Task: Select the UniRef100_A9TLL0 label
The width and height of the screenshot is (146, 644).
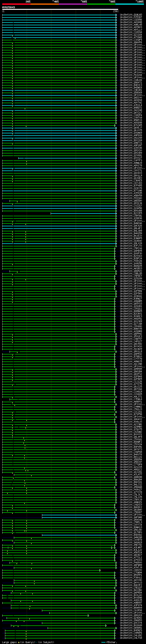Action: 131,30
